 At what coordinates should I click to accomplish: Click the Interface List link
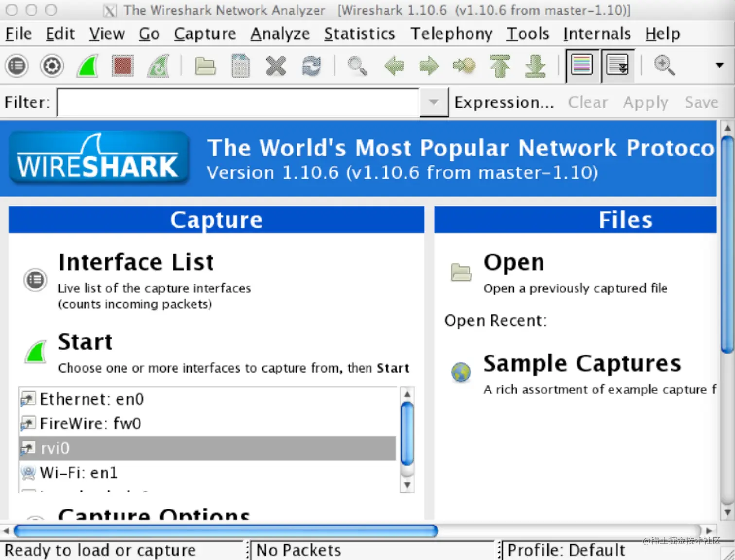click(136, 262)
